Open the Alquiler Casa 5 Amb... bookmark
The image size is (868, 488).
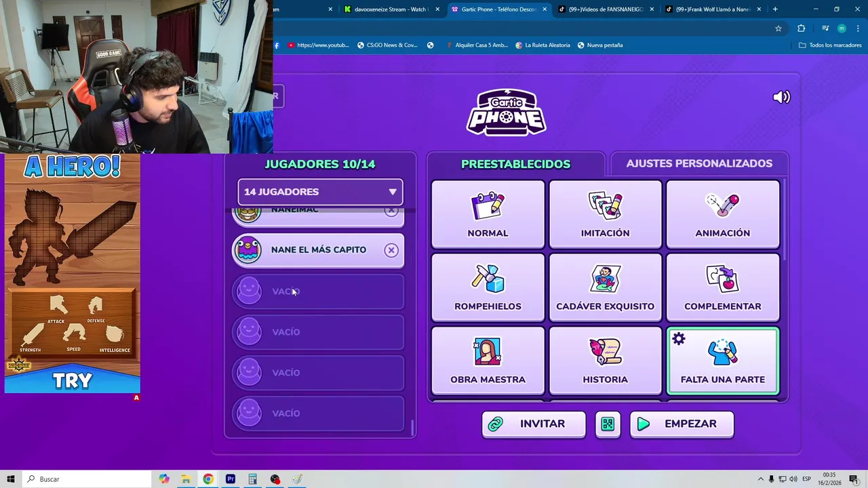coord(477,45)
